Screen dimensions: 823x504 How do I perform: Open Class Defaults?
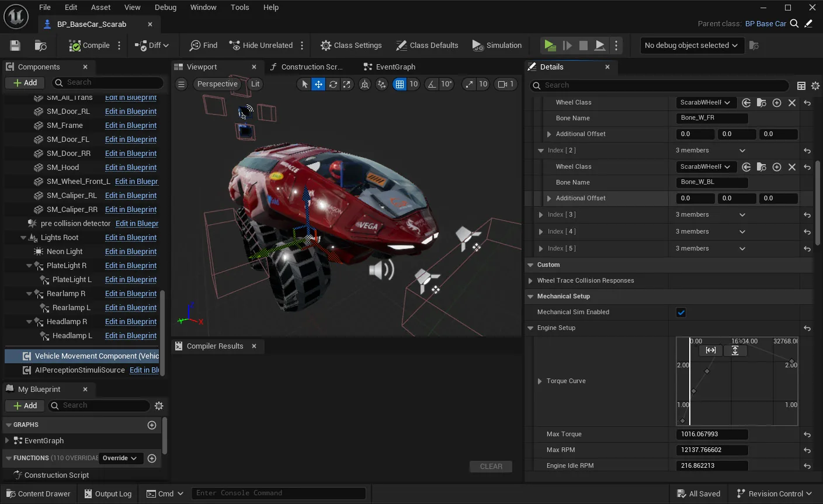click(427, 45)
